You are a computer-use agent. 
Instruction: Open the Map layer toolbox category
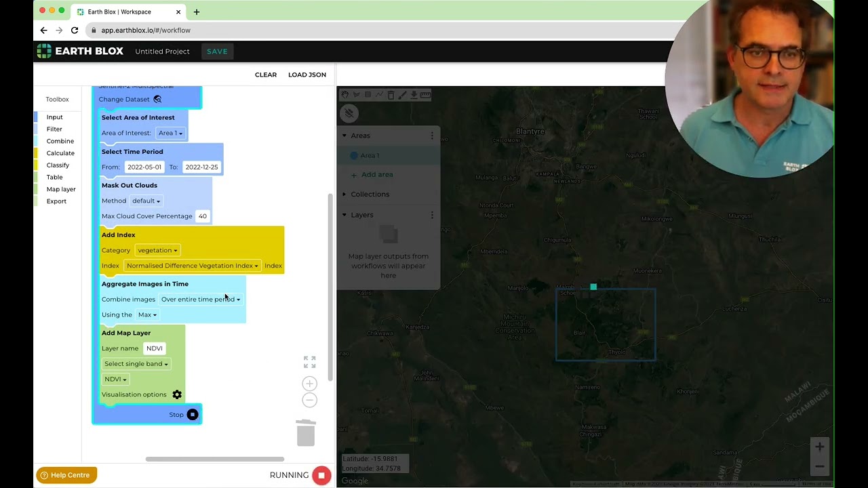pyautogui.click(x=61, y=189)
